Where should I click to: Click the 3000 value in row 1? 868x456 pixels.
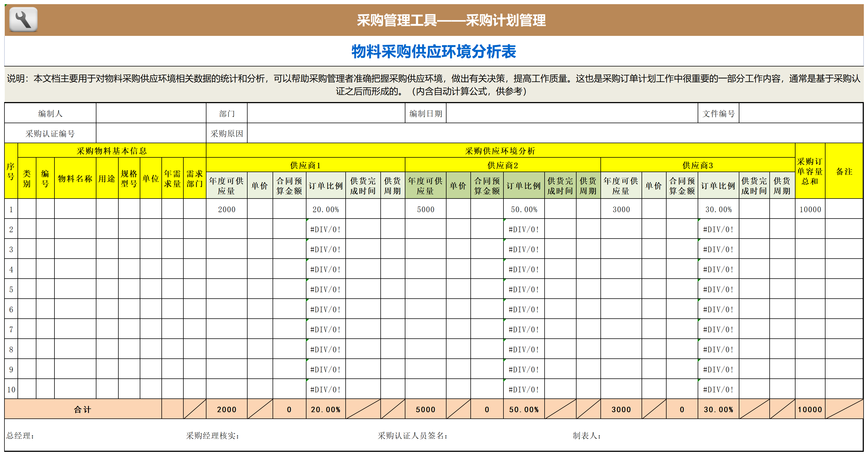tap(621, 209)
